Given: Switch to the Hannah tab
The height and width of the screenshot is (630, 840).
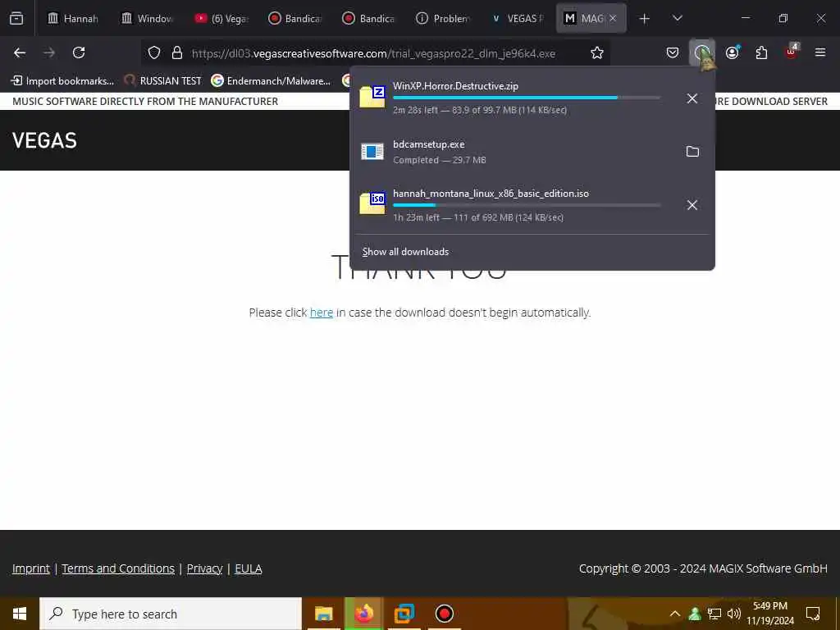Looking at the screenshot, I should [73, 18].
